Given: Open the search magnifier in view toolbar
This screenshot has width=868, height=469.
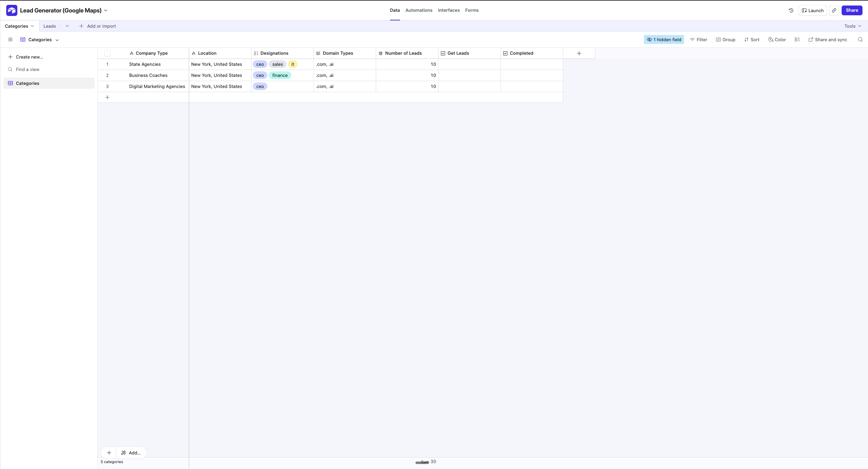Looking at the screenshot, I should pos(860,40).
